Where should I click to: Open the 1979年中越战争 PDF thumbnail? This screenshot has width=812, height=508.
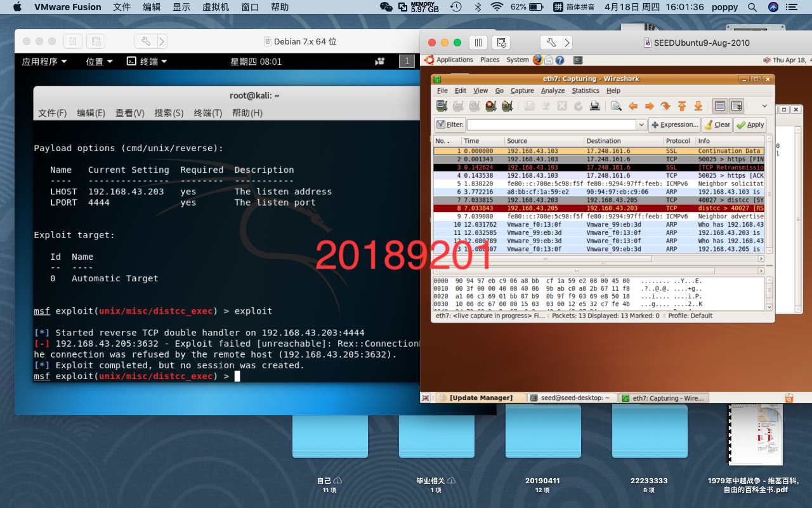[x=754, y=435]
